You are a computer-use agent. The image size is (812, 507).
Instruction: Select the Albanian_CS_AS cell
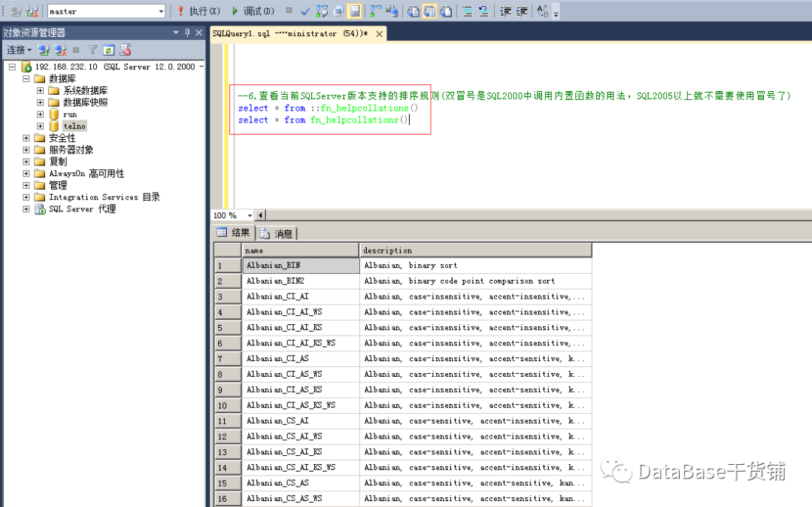[300, 483]
